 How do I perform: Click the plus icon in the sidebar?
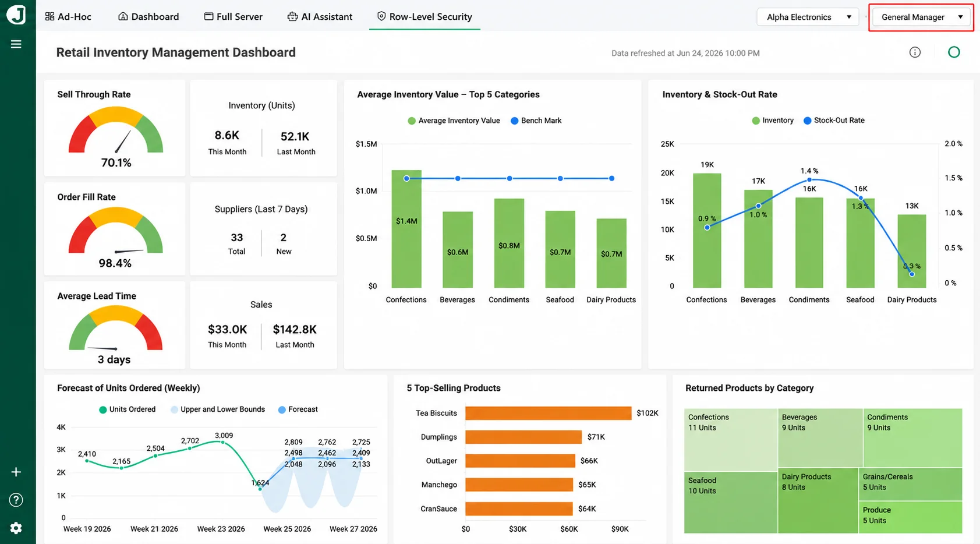16,472
